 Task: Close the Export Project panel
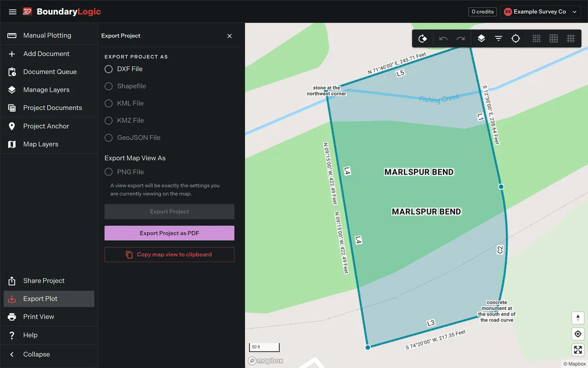230,36
